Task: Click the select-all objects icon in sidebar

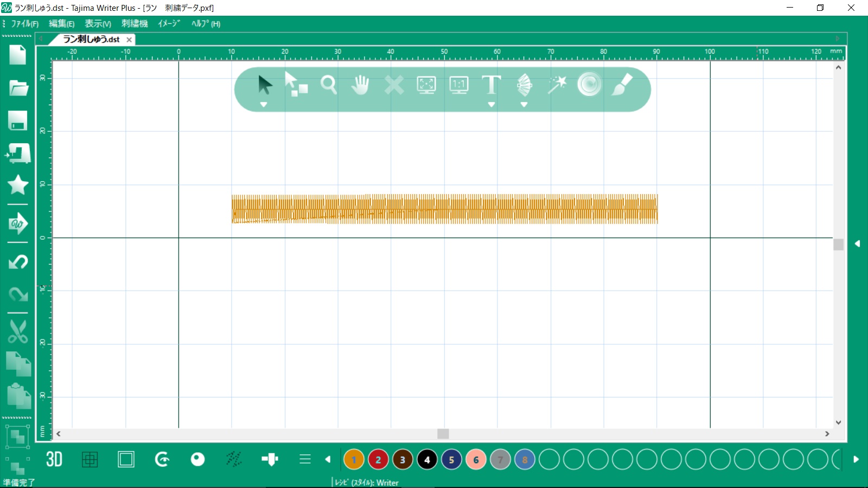Action: pos(17,436)
